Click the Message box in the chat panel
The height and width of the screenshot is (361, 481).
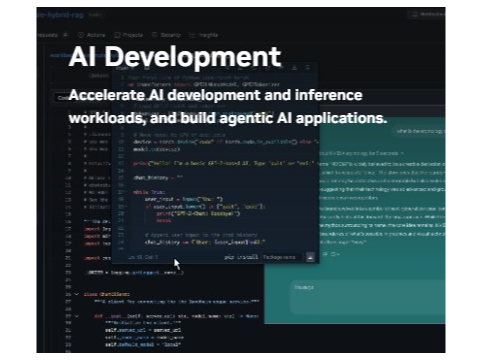point(368,297)
